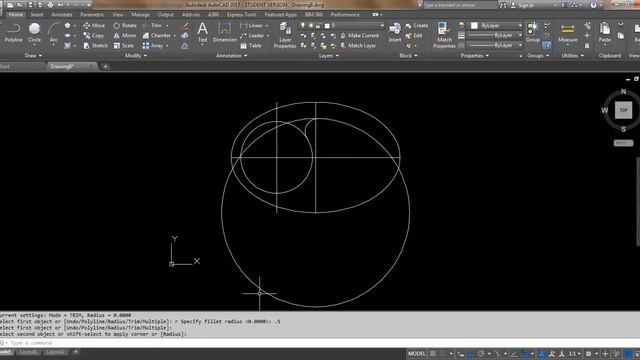Open the Featured Apps ribbon tab
640x360 pixels.
point(280,14)
